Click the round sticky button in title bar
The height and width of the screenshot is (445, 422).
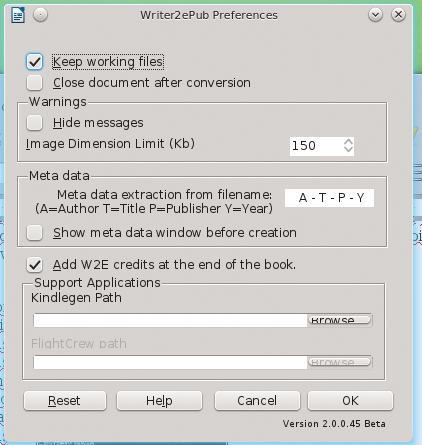pos(41,15)
